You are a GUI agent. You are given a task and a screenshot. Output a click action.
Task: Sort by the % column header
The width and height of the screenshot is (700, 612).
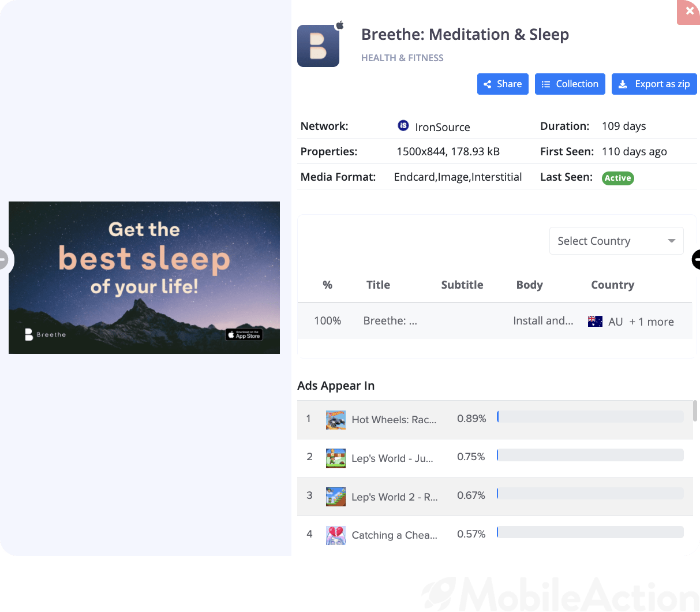click(x=327, y=285)
